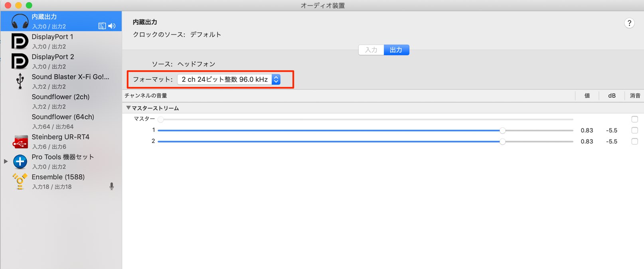Mute channel 2 with its checkbox
The image size is (644, 269).
point(634,141)
